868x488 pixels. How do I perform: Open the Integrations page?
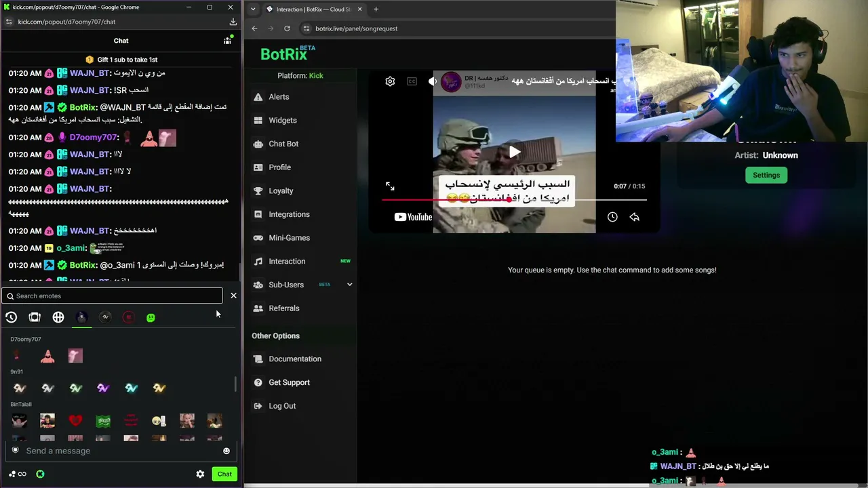289,214
